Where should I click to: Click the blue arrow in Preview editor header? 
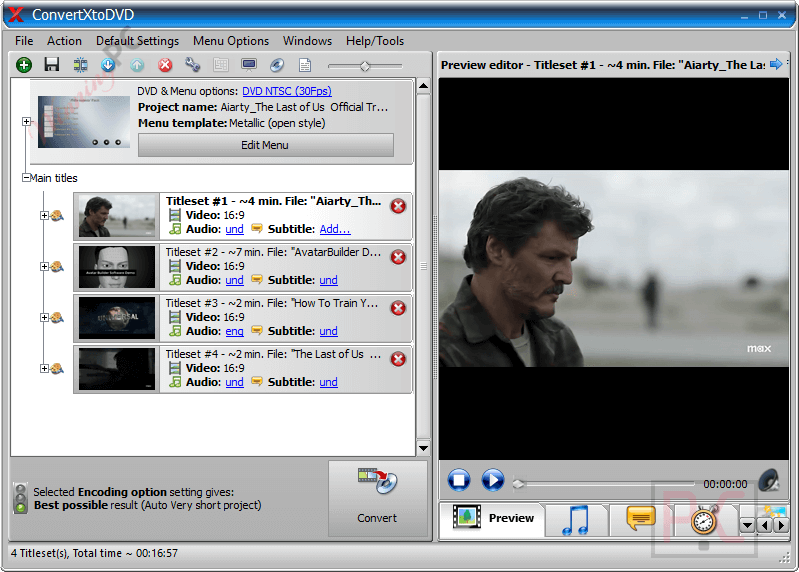(776, 64)
